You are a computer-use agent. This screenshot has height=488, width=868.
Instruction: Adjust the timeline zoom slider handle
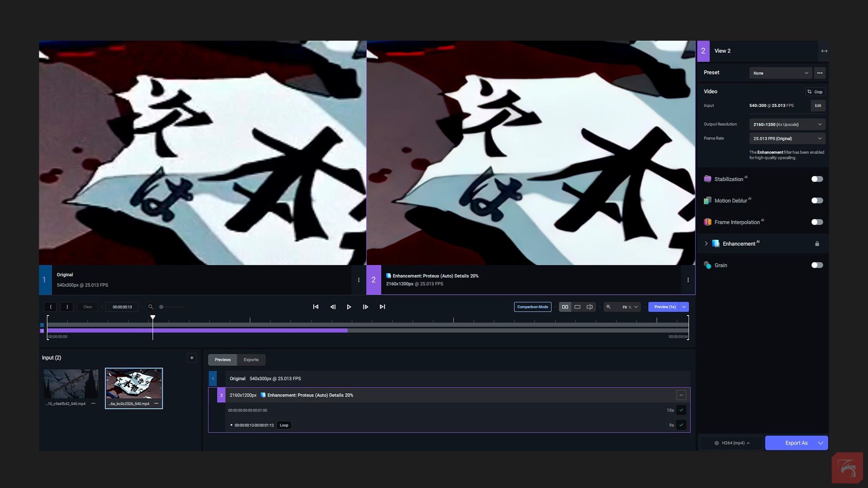point(161,307)
